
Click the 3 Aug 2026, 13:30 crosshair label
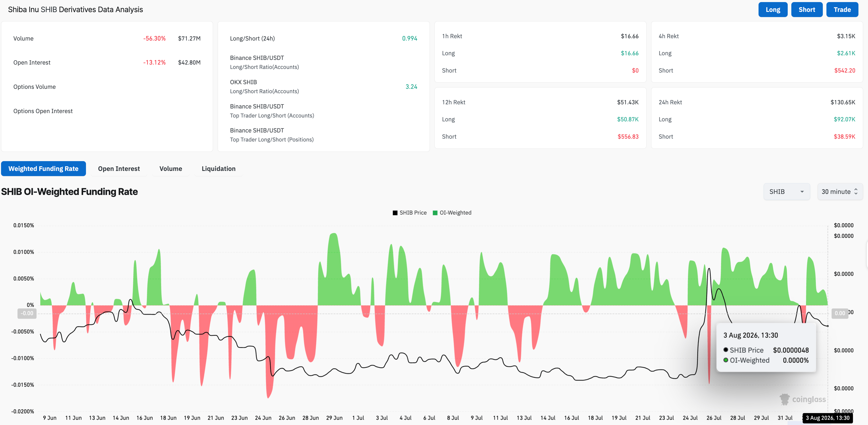[x=827, y=418]
